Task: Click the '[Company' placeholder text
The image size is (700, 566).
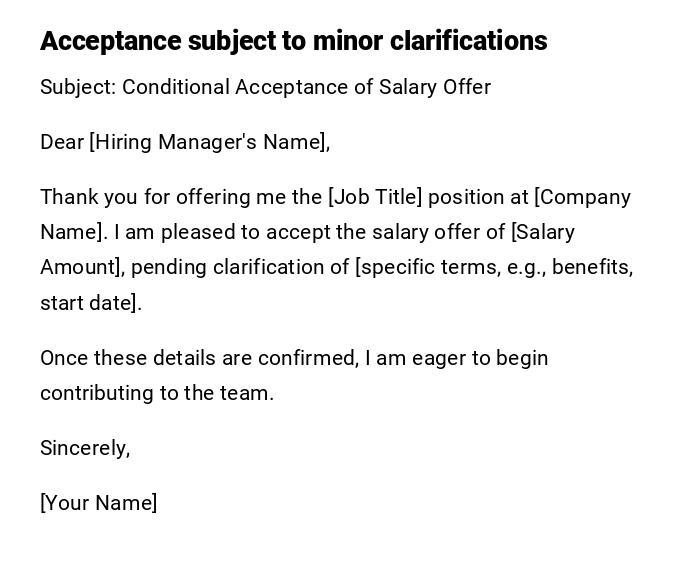Action: (583, 197)
